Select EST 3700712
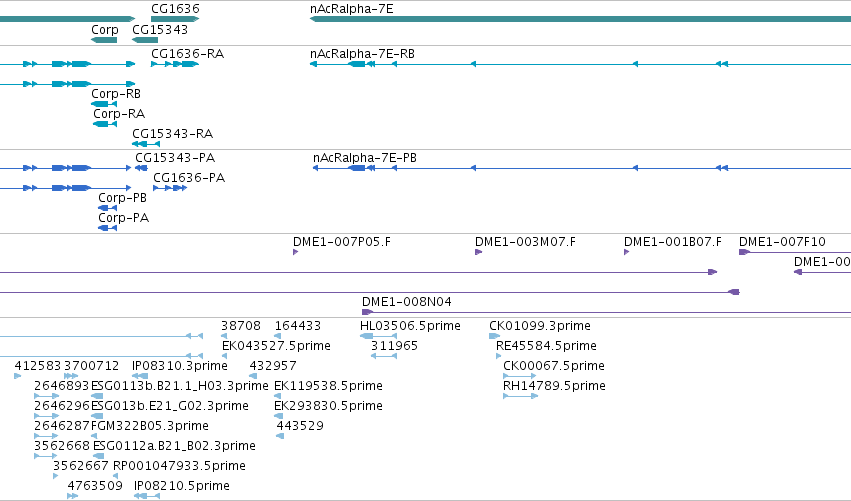This screenshot has width=851, height=501. pyautogui.click(x=91, y=366)
